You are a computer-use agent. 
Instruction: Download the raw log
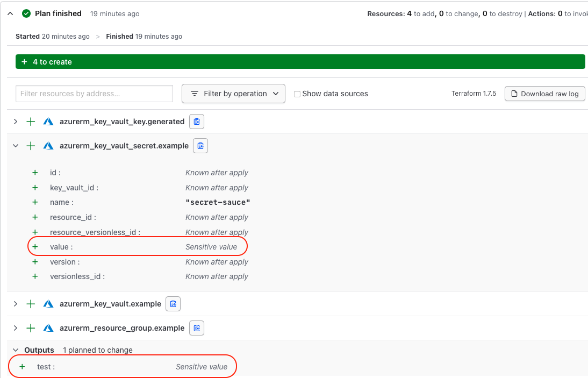click(x=544, y=94)
